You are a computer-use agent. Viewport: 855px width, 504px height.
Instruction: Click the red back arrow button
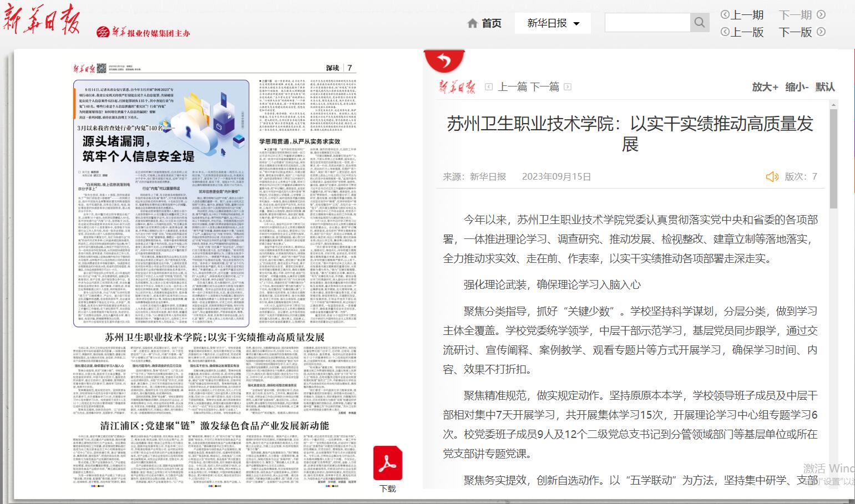(444, 60)
